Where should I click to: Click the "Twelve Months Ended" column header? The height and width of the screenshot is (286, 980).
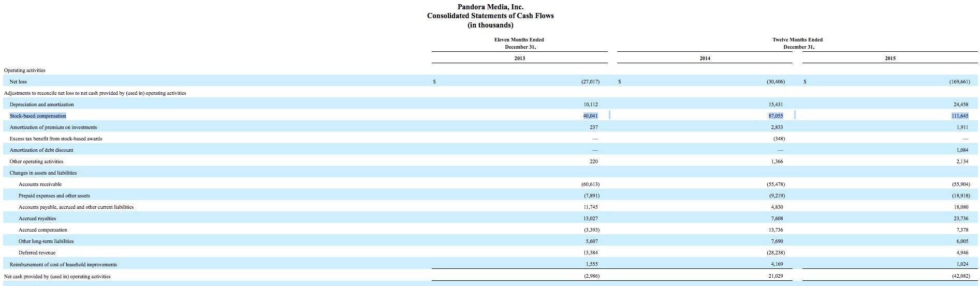[x=797, y=39]
